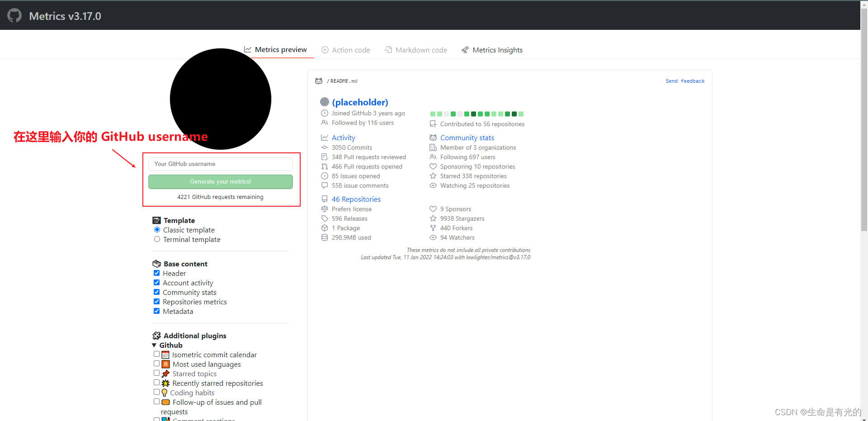Click 'Contributed to 56 repositories' text

click(482, 124)
